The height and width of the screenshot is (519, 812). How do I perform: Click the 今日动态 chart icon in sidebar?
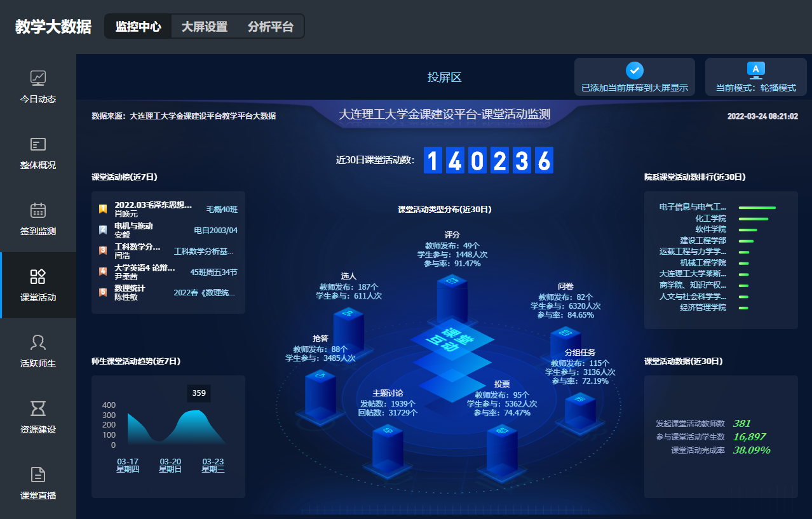(38, 78)
